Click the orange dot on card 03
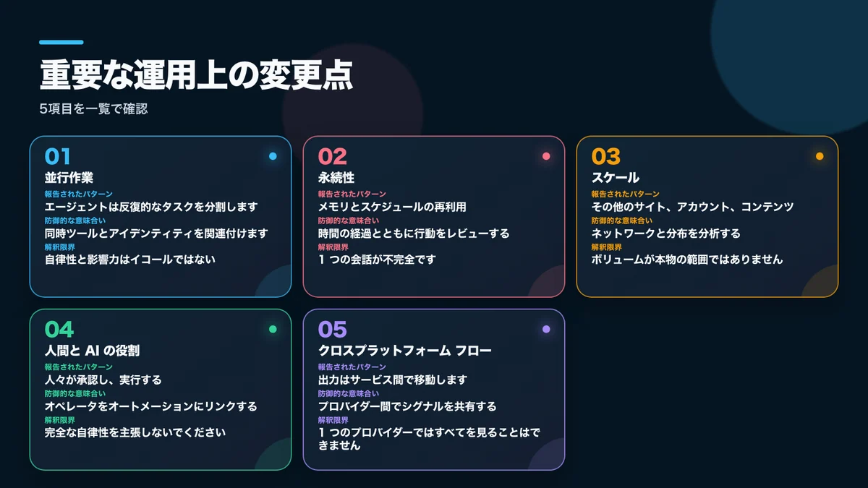 tap(820, 156)
